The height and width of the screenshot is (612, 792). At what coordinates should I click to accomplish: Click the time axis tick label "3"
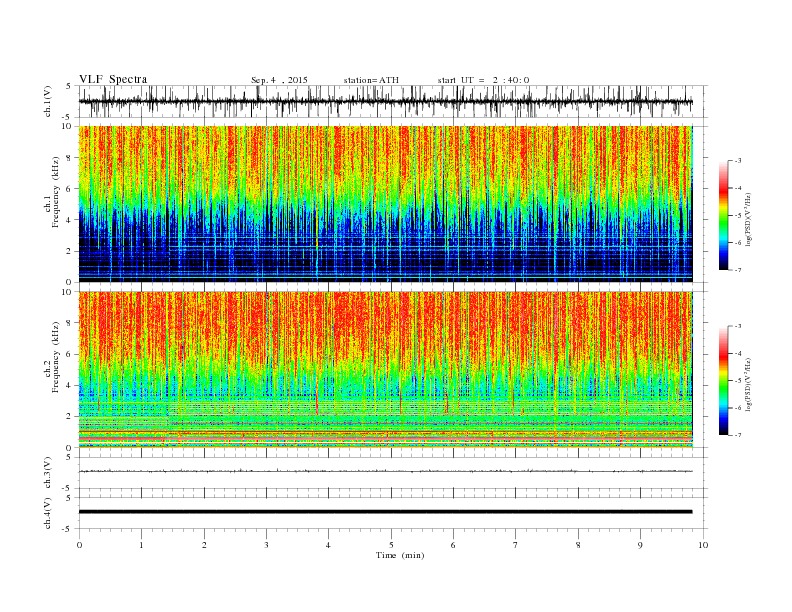pyautogui.click(x=266, y=545)
